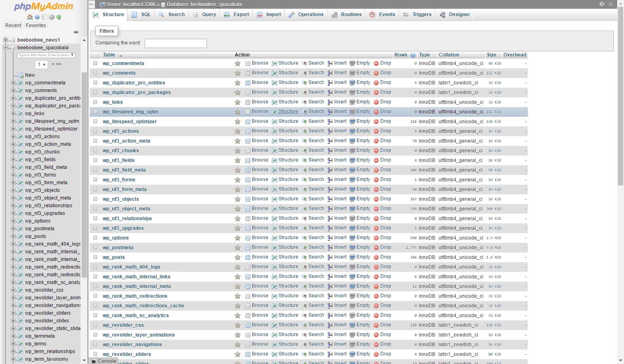Viewport: 624px width, 364px height.
Task: Click the red Drop icon for wp_revslider_css
Action: tap(376, 325)
